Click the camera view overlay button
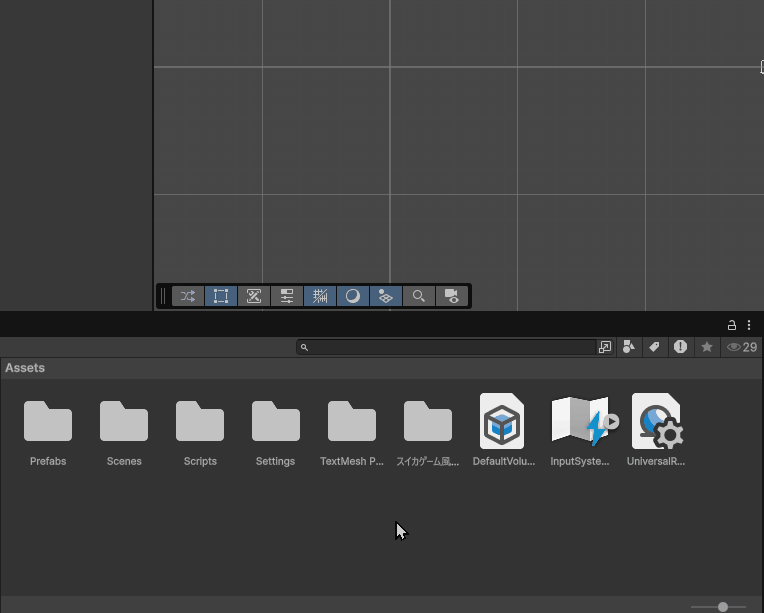The image size is (764, 613). tap(452, 296)
